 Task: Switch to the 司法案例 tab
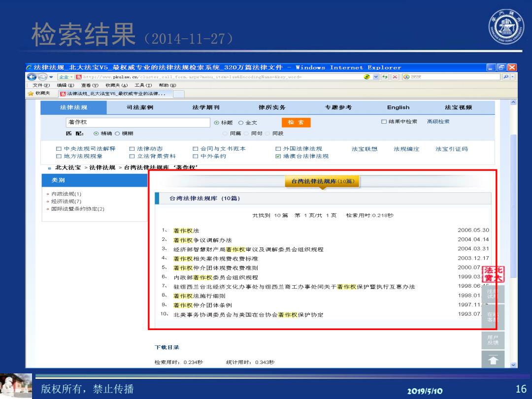[x=140, y=107]
